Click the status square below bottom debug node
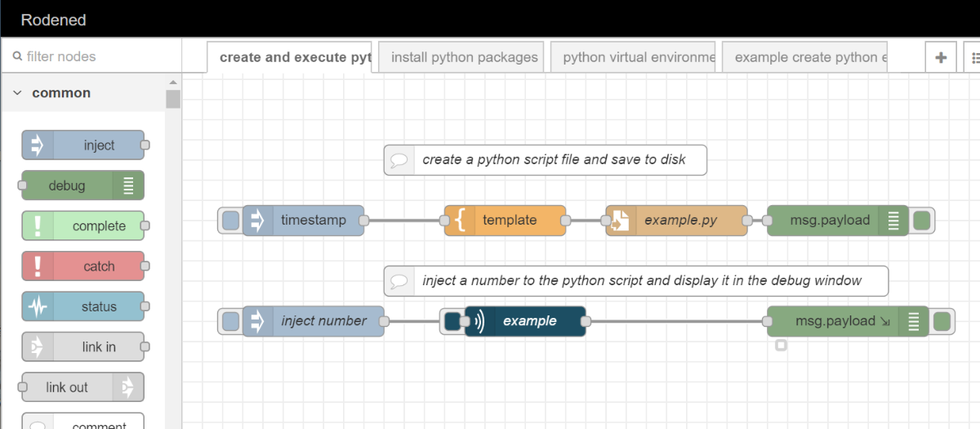This screenshot has height=429, width=980. click(x=781, y=346)
